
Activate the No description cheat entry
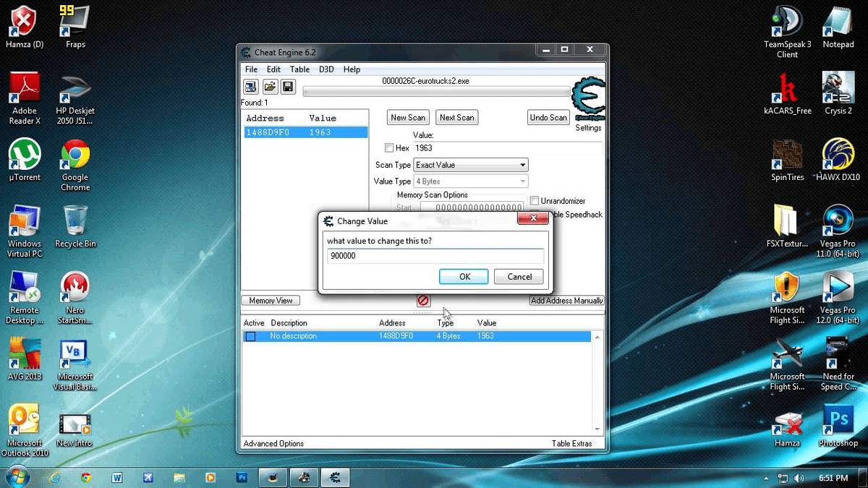click(x=250, y=335)
